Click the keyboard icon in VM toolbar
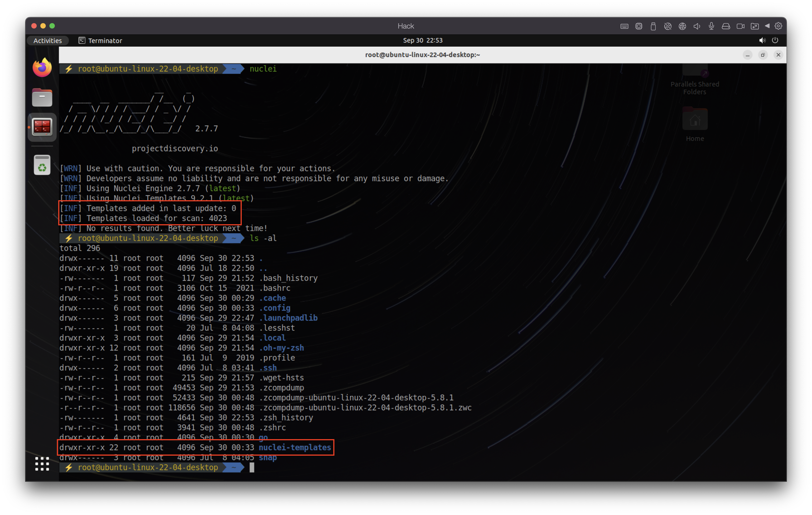 (x=624, y=26)
